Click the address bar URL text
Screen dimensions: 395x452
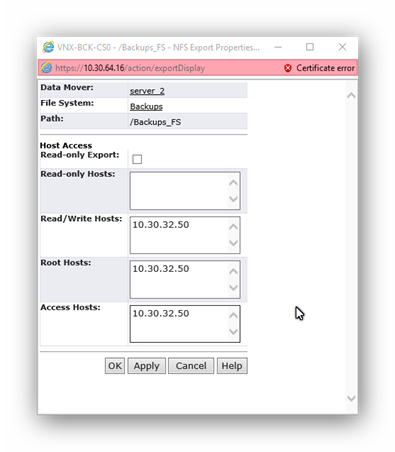tap(130, 68)
